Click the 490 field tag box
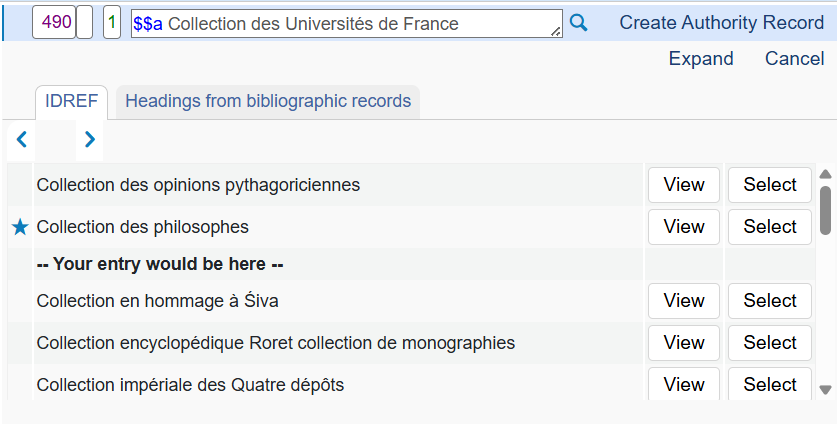This screenshot has width=837, height=424. click(x=56, y=23)
